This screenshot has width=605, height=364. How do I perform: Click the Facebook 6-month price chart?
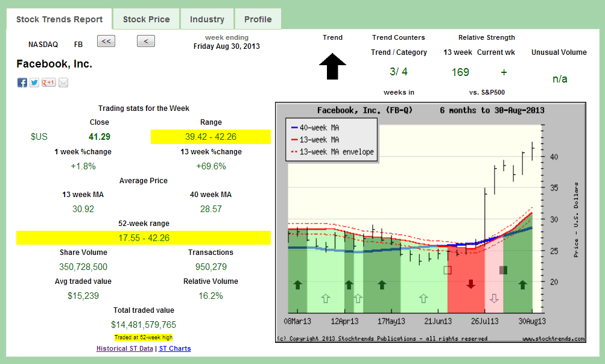coord(431,222)
